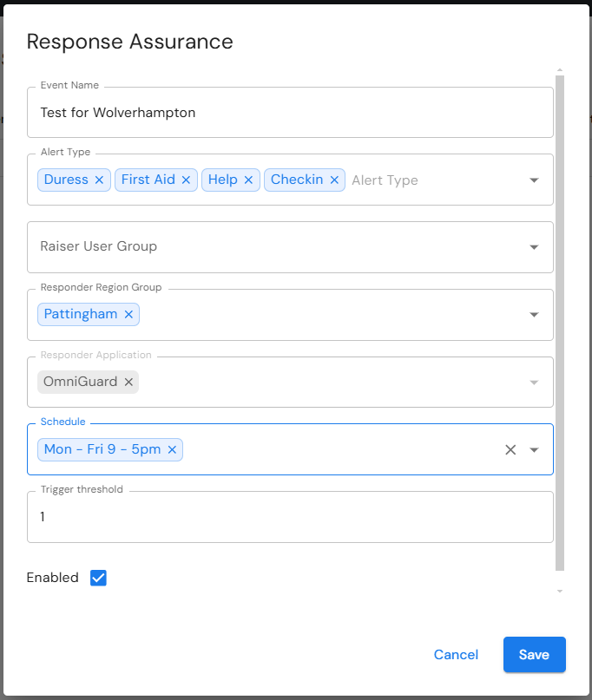Open the Responder Application dropdown arrow
The image size is (592, 700).
pyautogui.click(x=534, y=383)
